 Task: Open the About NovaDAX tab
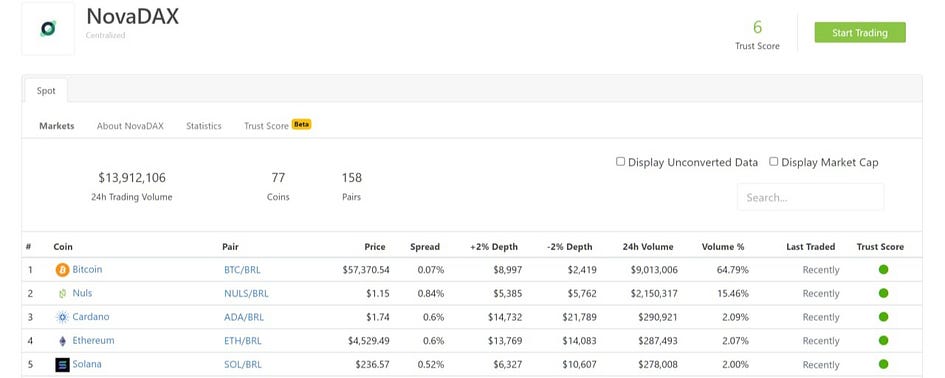pos(130,126)
